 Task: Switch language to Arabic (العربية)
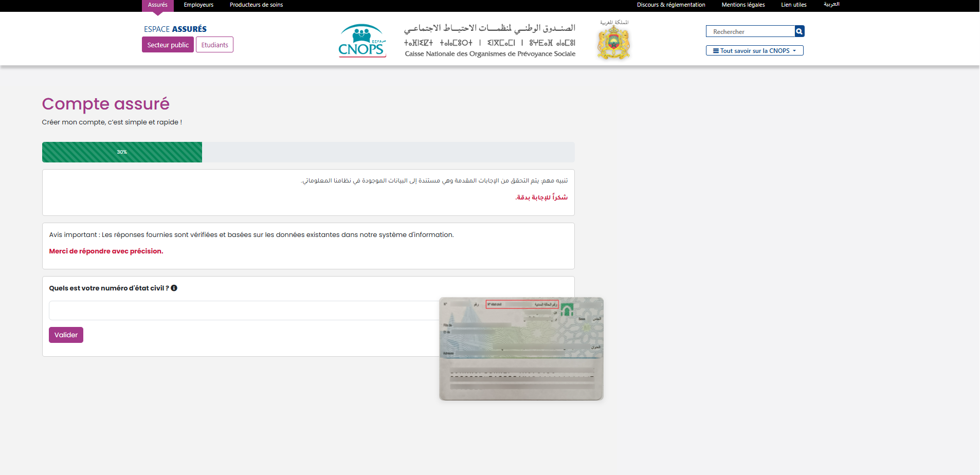[x=831, y=5]
